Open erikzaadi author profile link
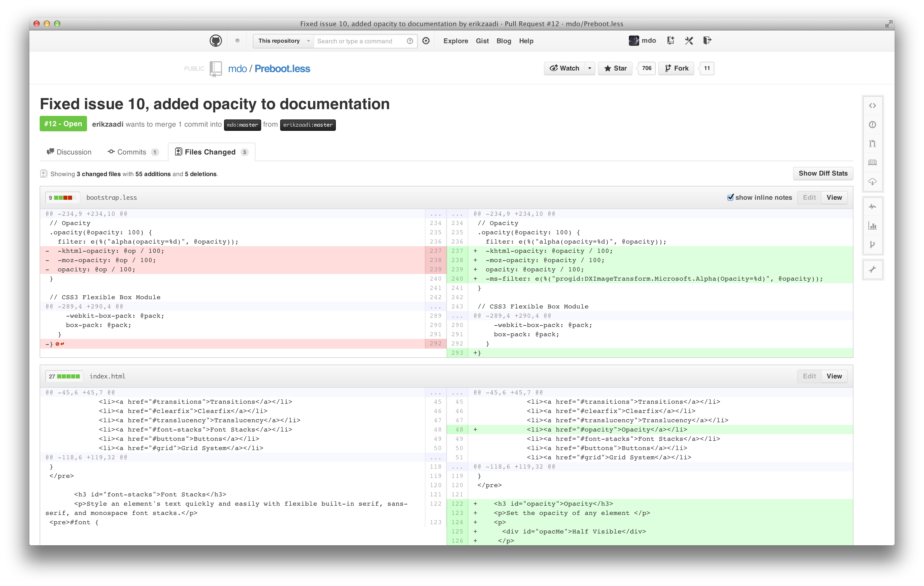The height and width of the screenshot is (586, 924). click(x=108, y=124)
